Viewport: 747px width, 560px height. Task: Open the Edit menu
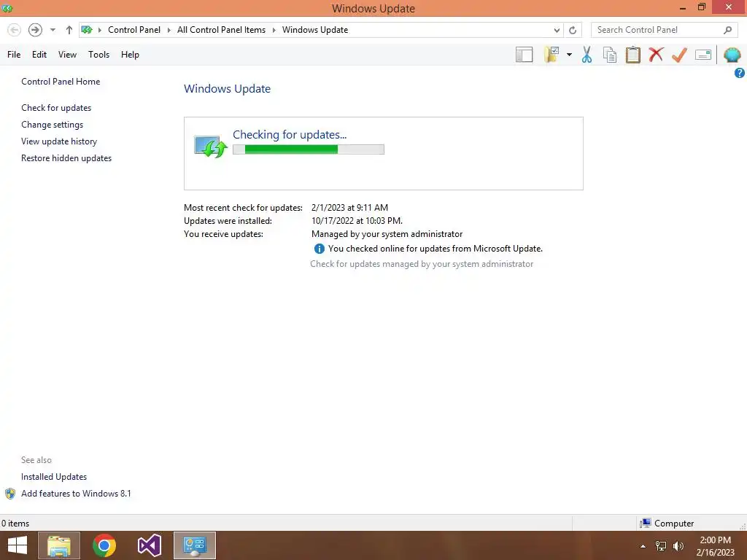[39, 55]
